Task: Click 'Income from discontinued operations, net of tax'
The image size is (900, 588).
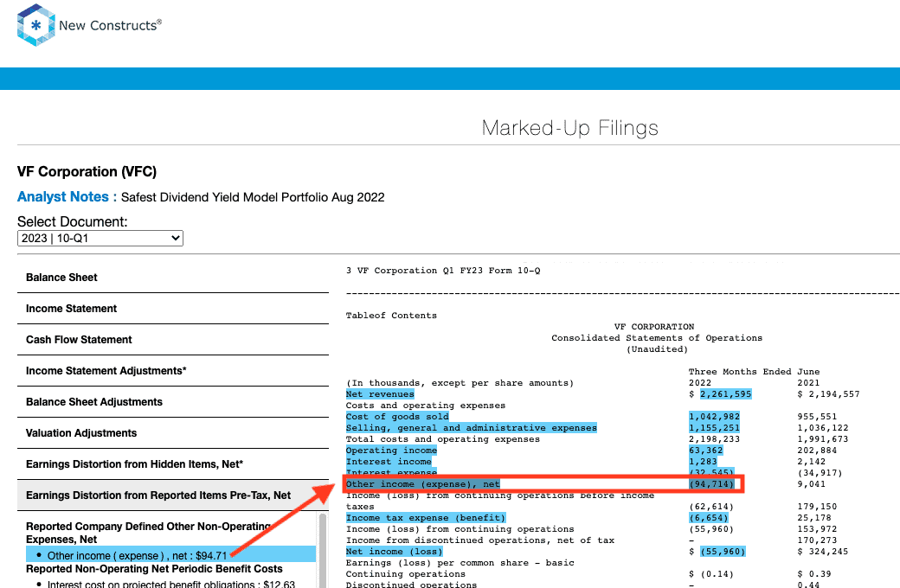Action: pos(479,540)
